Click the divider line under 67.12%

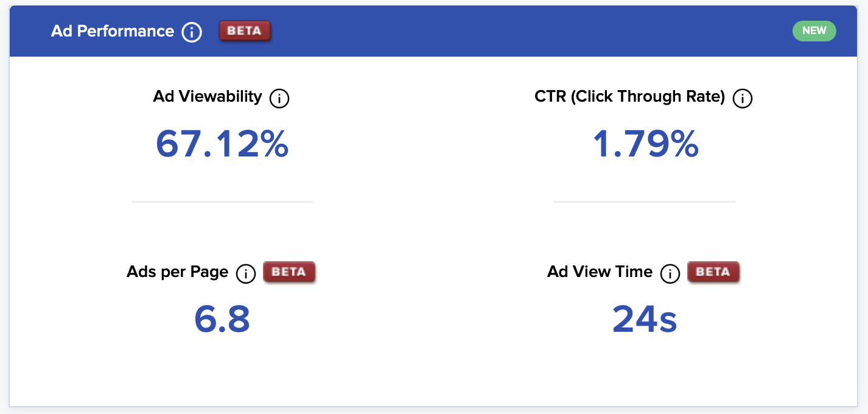(x=222, y=202)
